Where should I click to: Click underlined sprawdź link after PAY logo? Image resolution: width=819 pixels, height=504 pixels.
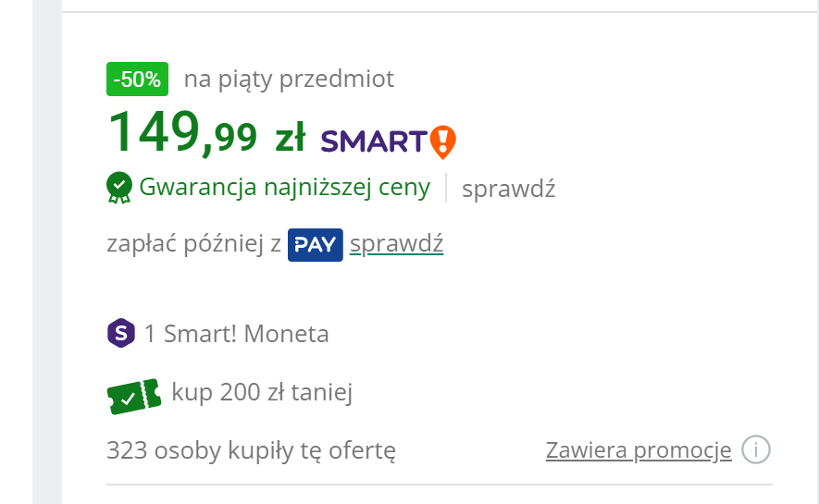click(397, 245)
